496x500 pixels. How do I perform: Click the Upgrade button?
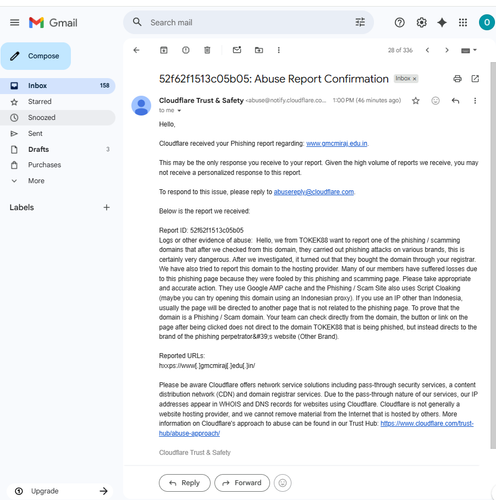pos(60,491)
